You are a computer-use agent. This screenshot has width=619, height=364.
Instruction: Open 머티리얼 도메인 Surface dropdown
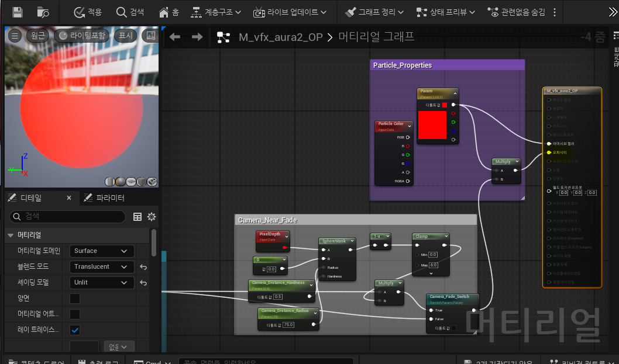(x=102, y=251)
